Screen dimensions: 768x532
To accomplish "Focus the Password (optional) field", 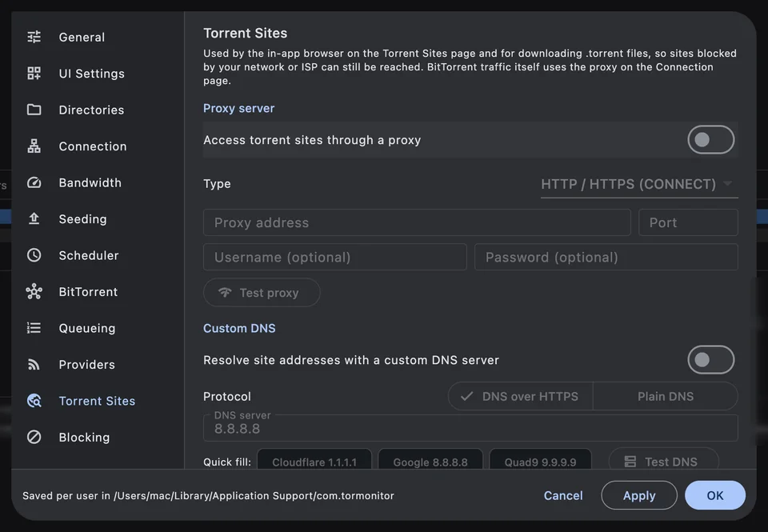I will (606, 257).
